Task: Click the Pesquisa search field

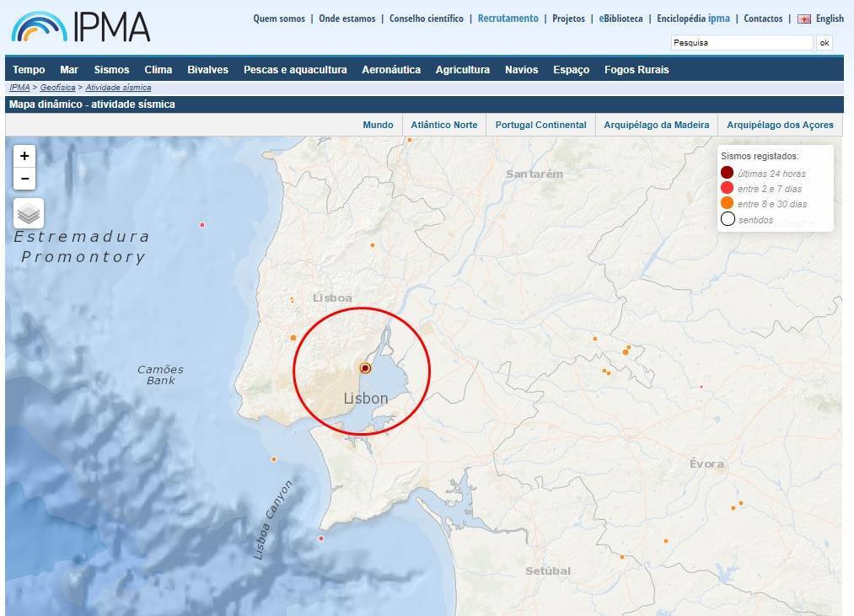Action: (741, 43)
